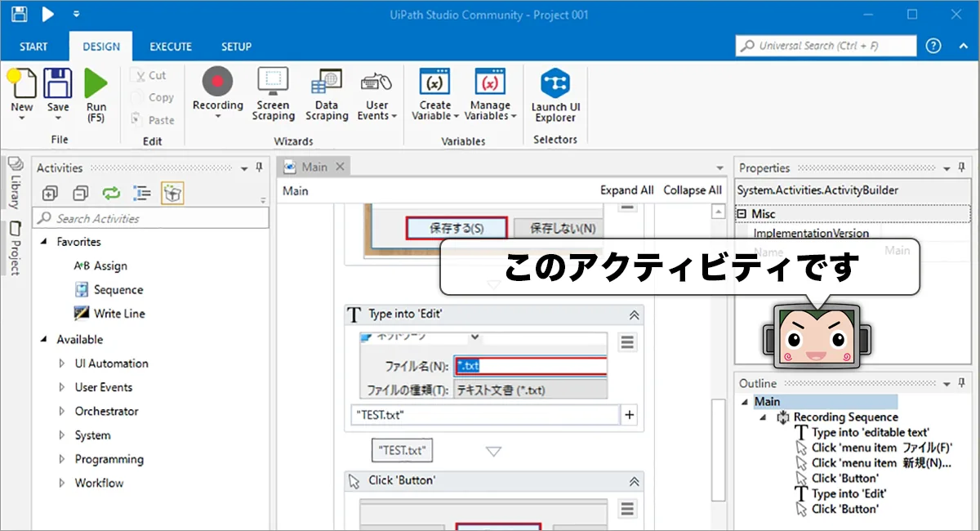Expand the UI Automation category
The width and height of the screenshot is (980, 531).
(x=62, y=364)
